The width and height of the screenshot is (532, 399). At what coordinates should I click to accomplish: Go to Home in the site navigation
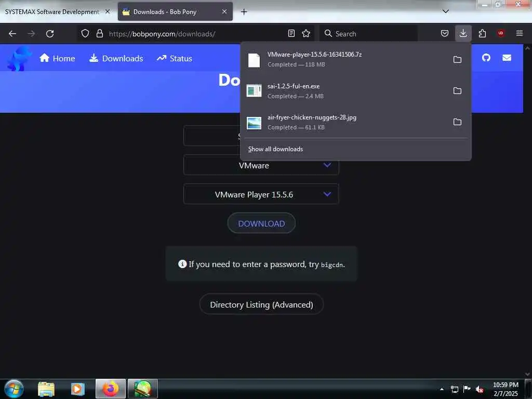point(57,58)
